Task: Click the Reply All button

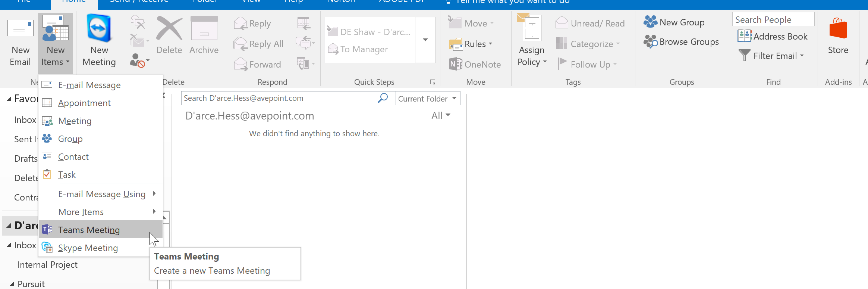Action: (x=258, y=44)
